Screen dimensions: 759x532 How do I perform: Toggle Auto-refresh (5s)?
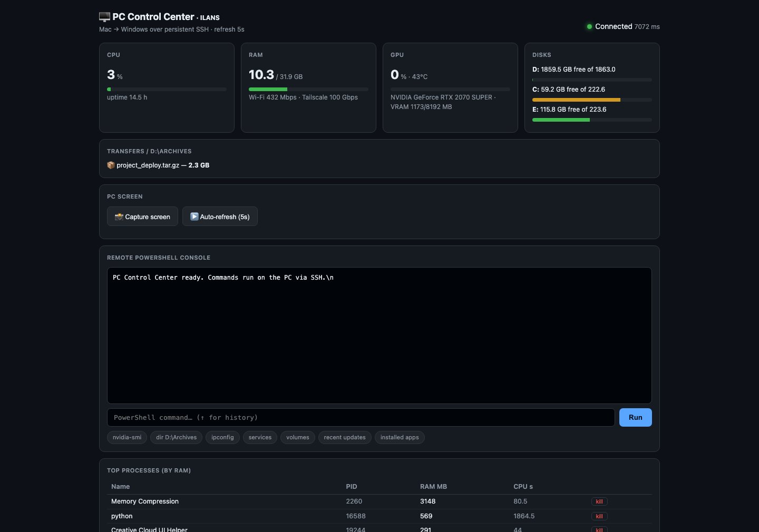coord(220,216)
